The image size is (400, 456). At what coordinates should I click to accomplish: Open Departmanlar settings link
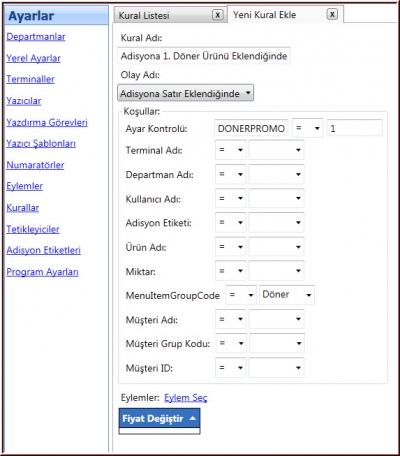click(36, 37)
